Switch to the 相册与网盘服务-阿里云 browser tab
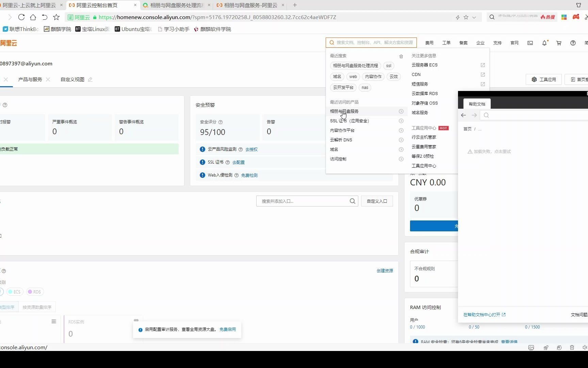 click(x=250, y=5)
